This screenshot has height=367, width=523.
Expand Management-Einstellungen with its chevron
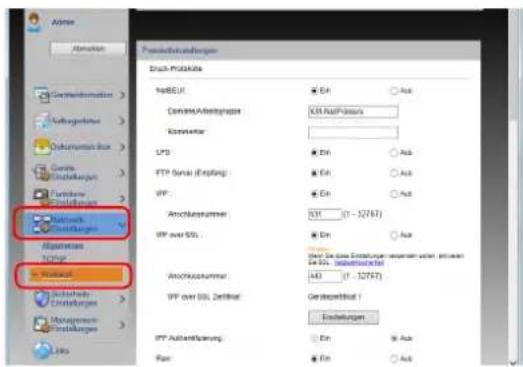pyautogui.click(x=122, y=325)
